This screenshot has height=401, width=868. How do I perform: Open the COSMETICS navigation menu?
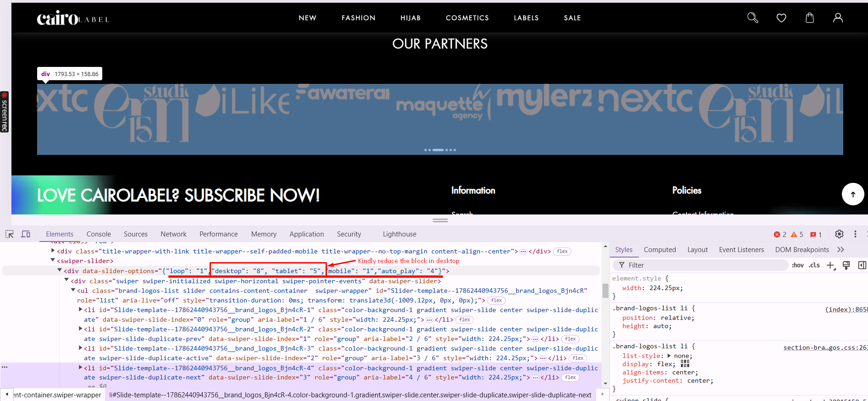(x=467, y=18)
